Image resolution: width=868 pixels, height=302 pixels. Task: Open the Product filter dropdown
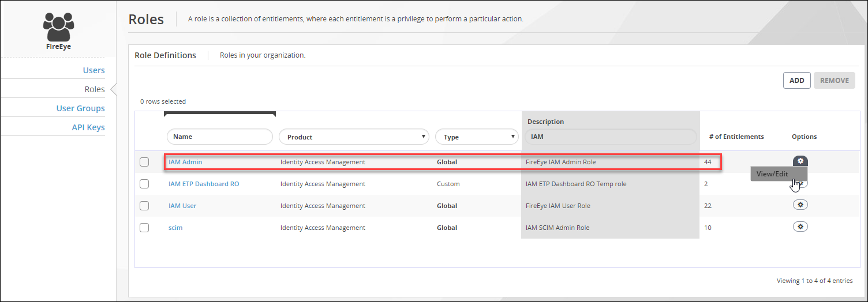[354, 137]
